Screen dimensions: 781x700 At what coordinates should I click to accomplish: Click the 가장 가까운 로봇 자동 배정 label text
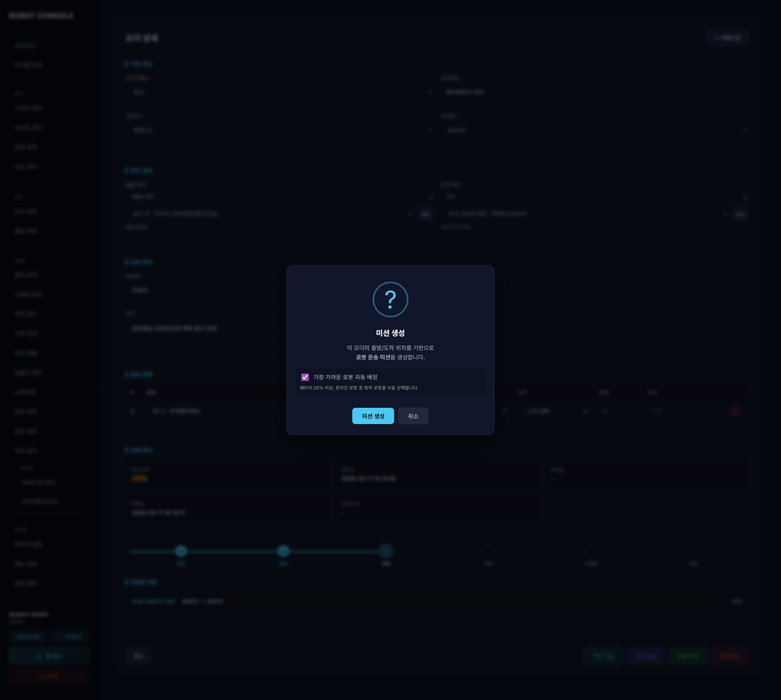tap(345, 377)
